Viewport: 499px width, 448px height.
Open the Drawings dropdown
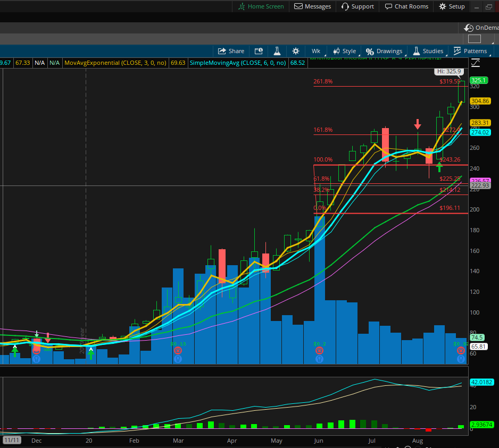click(x=384, y=51)
